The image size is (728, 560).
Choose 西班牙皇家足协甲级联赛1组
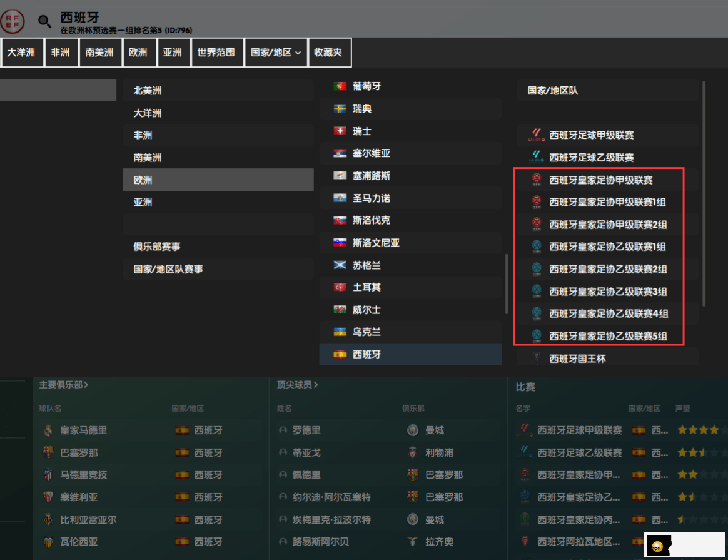coord(607,202)
